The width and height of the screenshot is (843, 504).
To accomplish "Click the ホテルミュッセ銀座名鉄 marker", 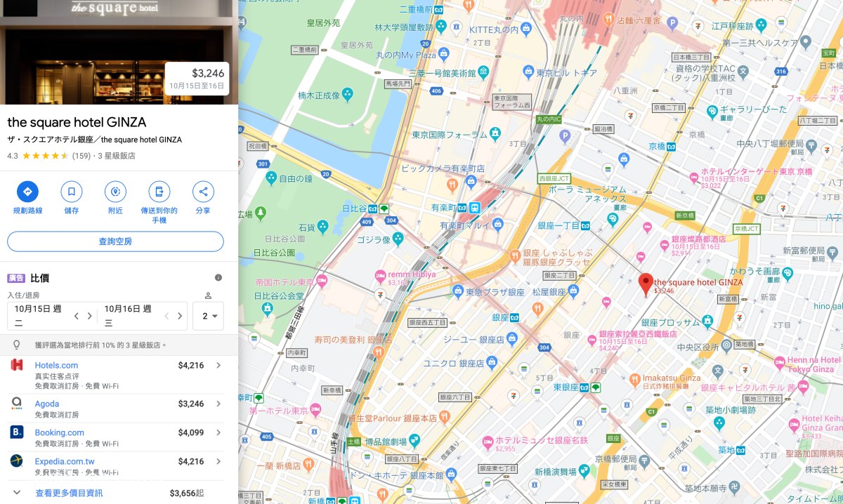I will 489,441.
